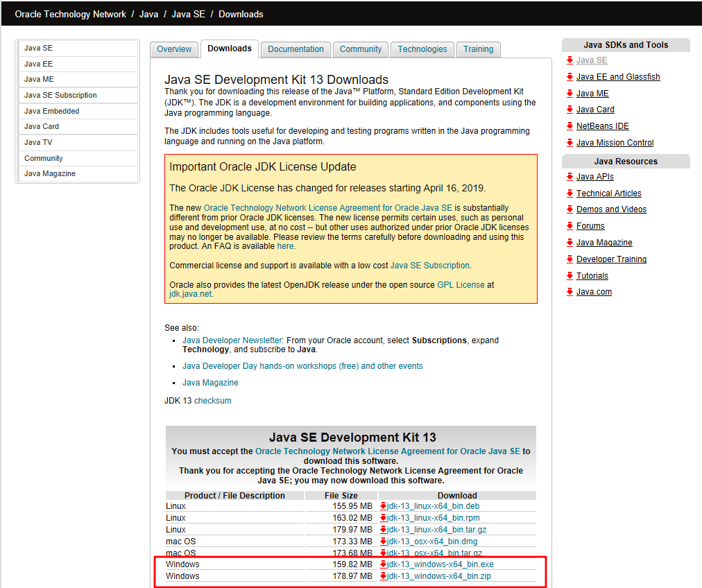Open Java Embedded sidebar item
The height and width of the screenshot is (588, 702).
(x=78, y=111)
